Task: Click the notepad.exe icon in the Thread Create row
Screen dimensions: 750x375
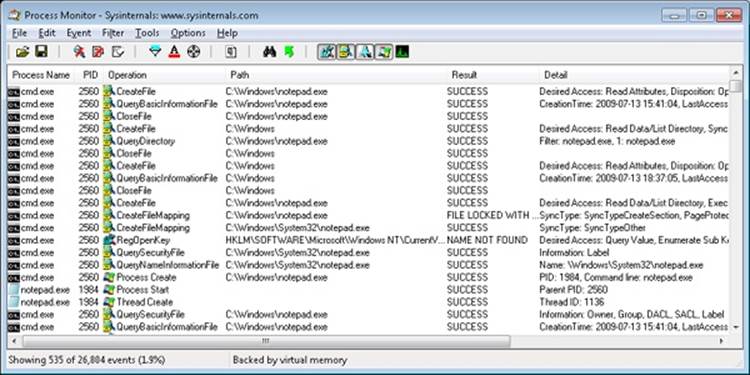Action: point(14,302)
